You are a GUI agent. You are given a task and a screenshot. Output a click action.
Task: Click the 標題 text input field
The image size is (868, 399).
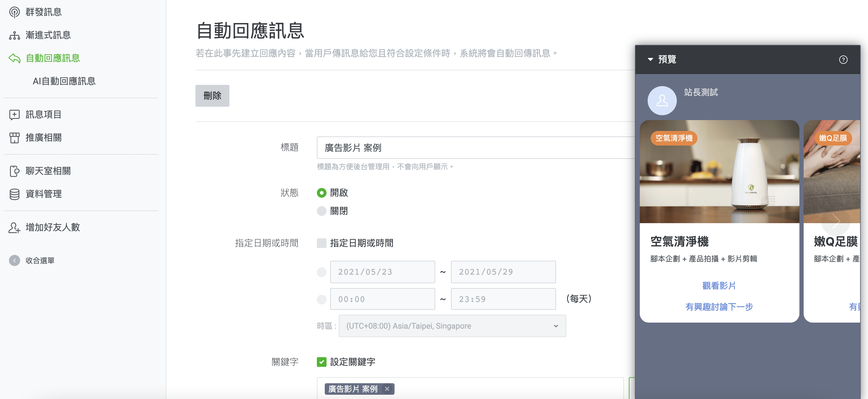click(x=476, y=148)
